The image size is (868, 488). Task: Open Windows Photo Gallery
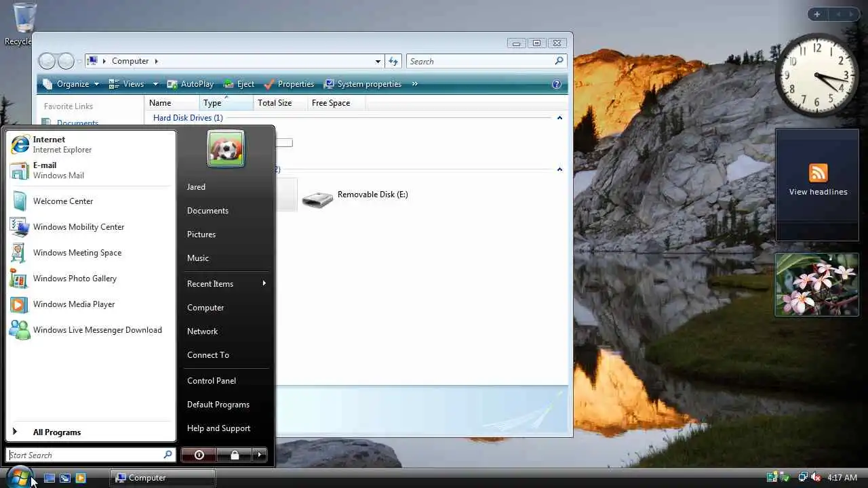[90, 279]
